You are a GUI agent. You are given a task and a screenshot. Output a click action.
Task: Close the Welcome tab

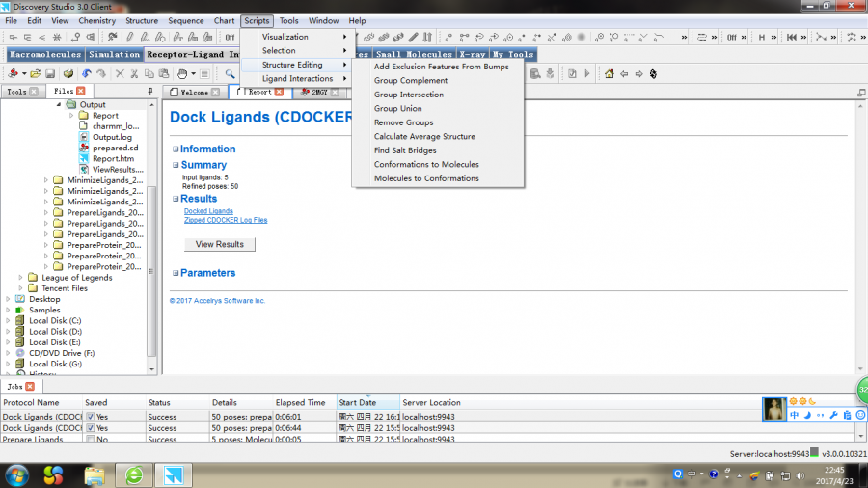[x=215, y=92]
